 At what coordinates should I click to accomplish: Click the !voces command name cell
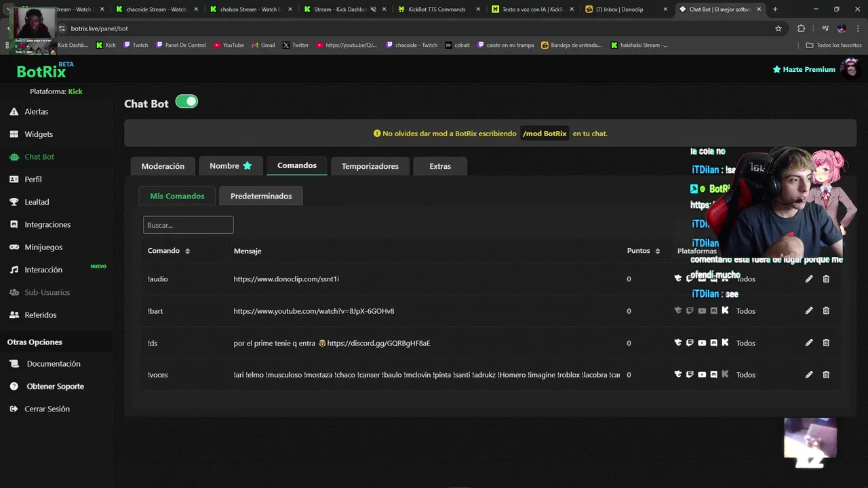(x=158, y=375)
